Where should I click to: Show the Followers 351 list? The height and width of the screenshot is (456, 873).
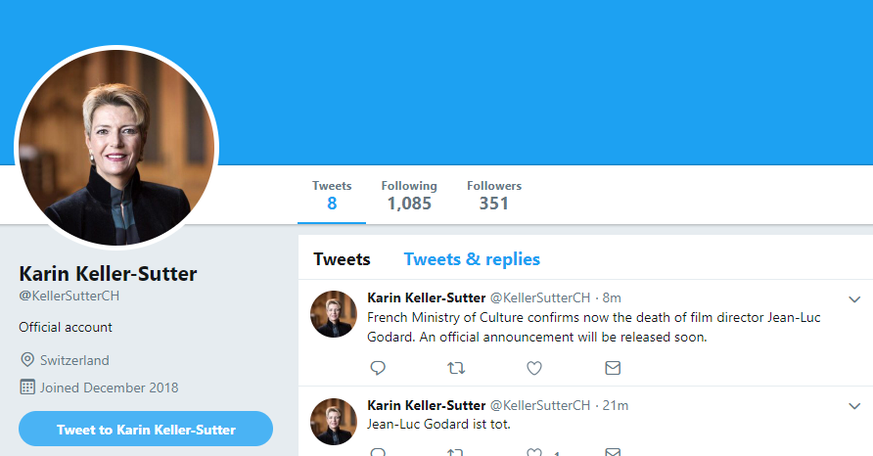[x=494, y=195]
